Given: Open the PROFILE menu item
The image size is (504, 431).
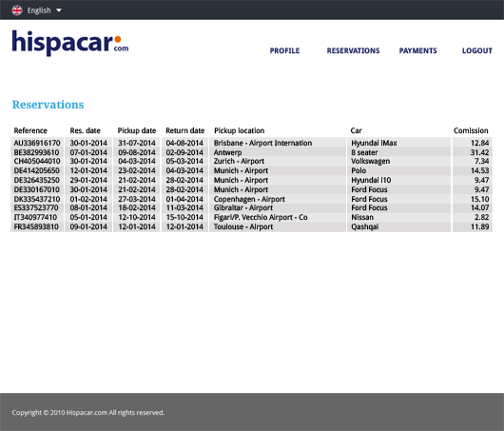Looking at the screenshot, I should (x=284, y=50).
